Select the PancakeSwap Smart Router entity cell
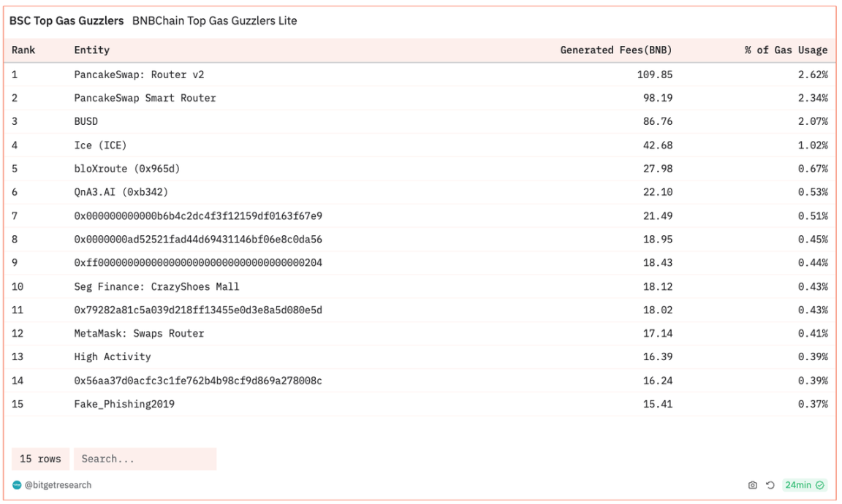Viewport: 842px width, 504px height. (145, 98)
